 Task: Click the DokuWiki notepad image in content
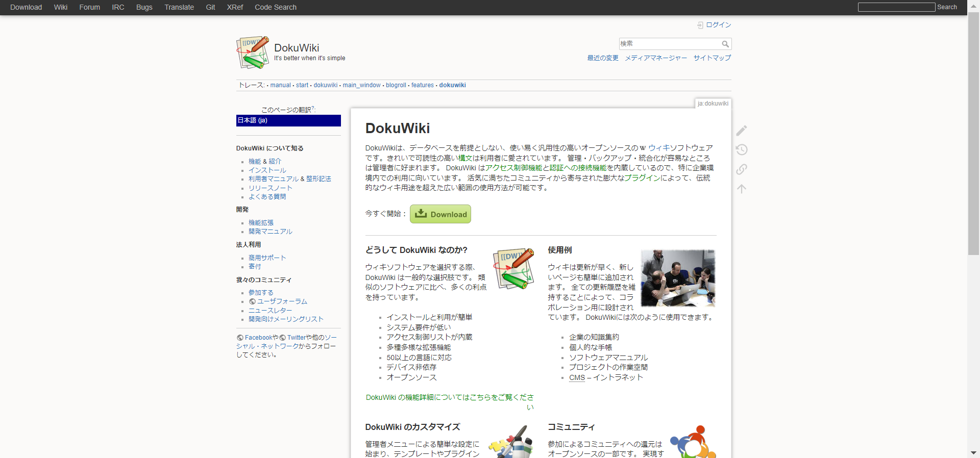513,269
